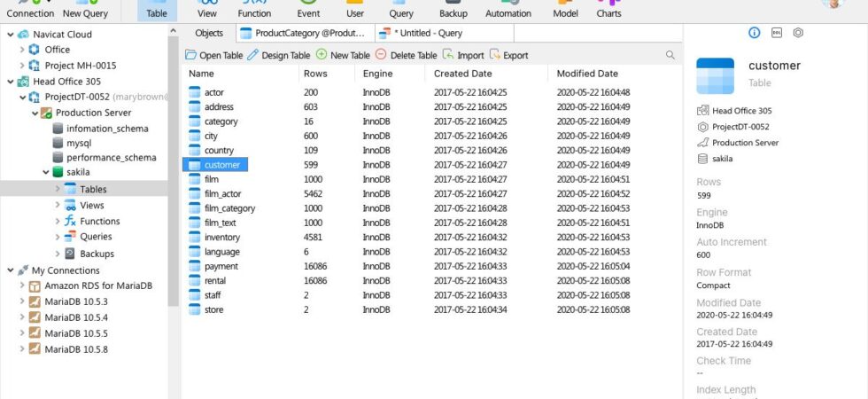The image size is (868, 399).
Task: Click the Model toolbar icon
Action: point(565,10)
